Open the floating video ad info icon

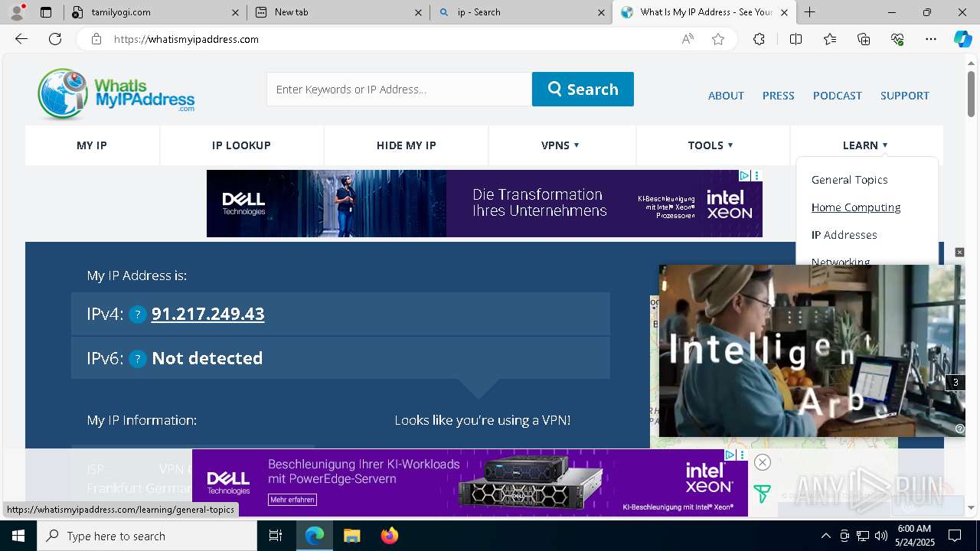click(x=960, y=429)
